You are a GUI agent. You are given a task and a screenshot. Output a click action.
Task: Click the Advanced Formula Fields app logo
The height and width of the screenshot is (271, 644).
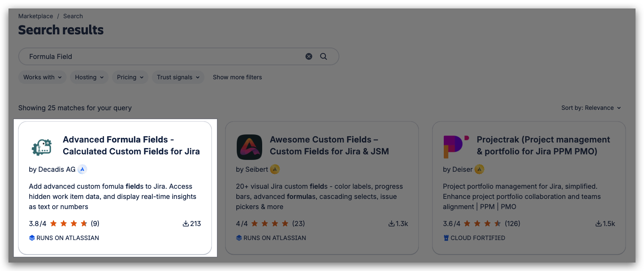tap(42, 147)
